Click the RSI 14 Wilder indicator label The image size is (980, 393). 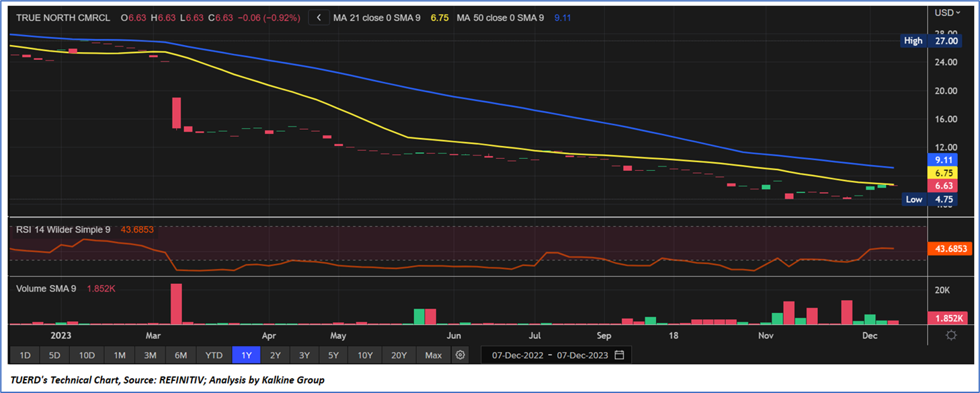[63, 229]
